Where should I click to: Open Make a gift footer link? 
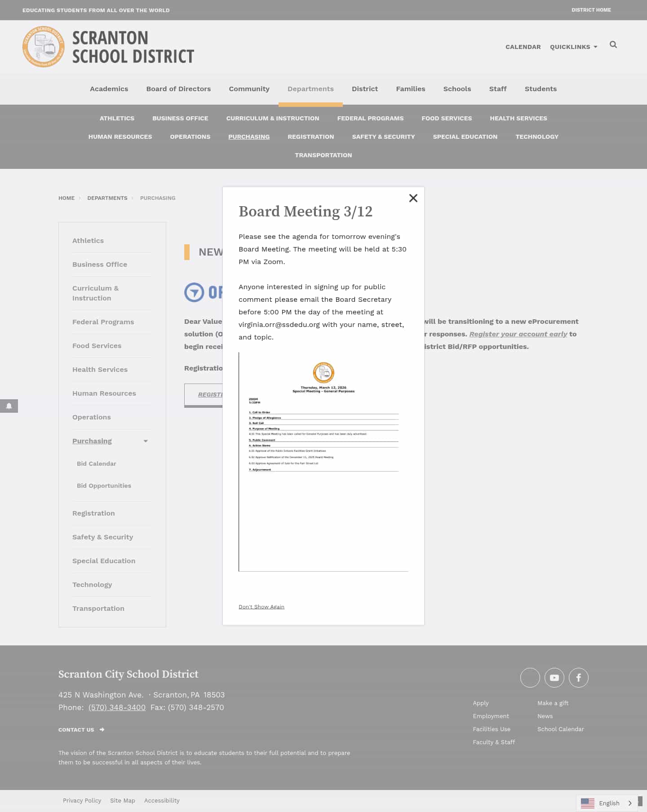(x=553, y=703)
